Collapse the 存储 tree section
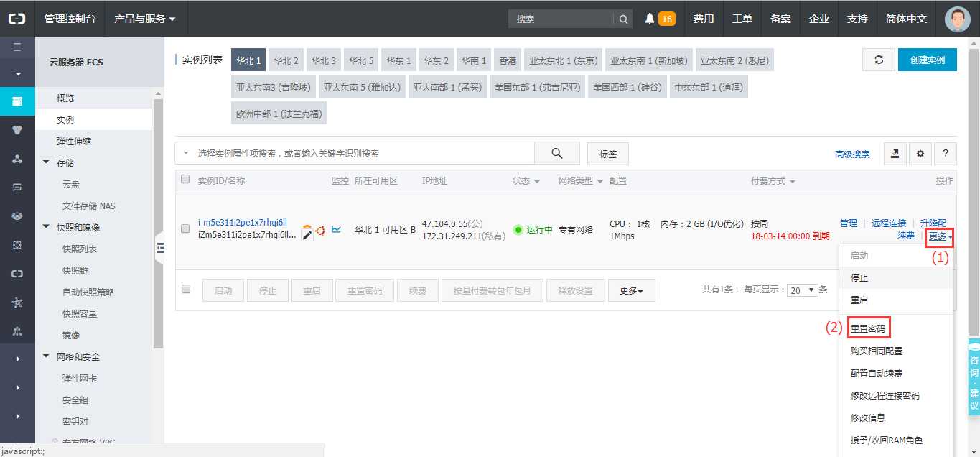This screenshot has height=457, width=980. click(x=47, y=162)
